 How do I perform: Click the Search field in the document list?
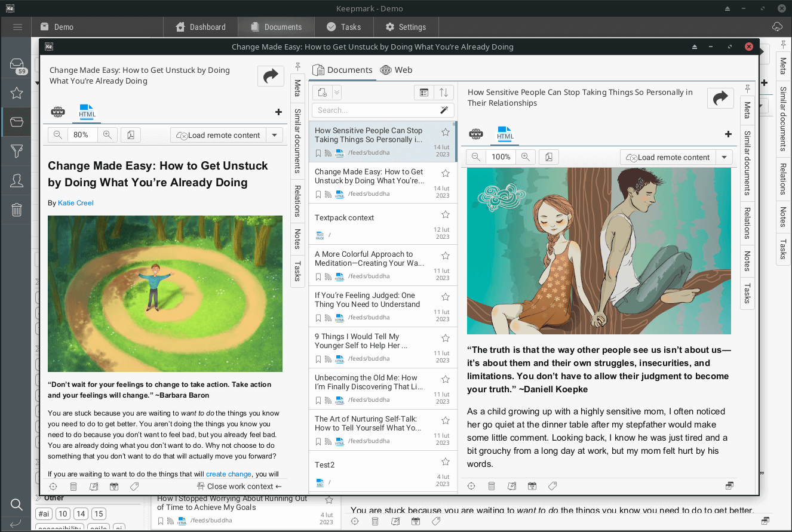coord(376,110)
